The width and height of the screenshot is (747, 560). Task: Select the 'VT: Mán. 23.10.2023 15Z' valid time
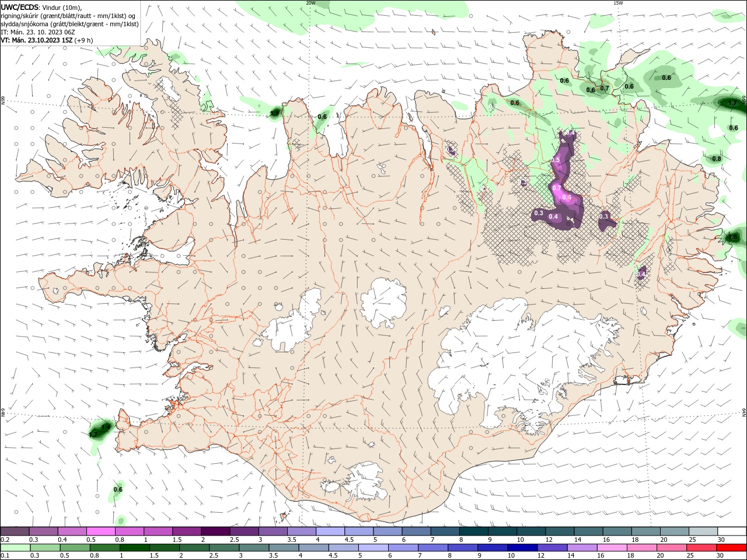[36, 40]
